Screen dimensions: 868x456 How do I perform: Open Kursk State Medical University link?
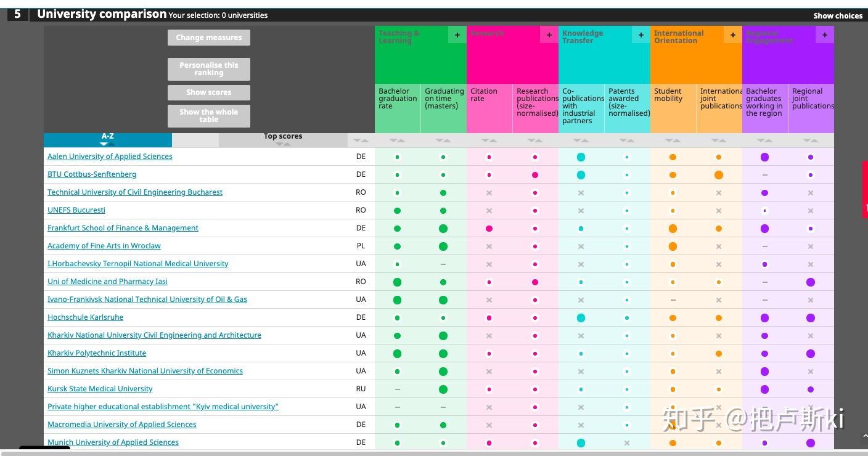click(100, 389)
